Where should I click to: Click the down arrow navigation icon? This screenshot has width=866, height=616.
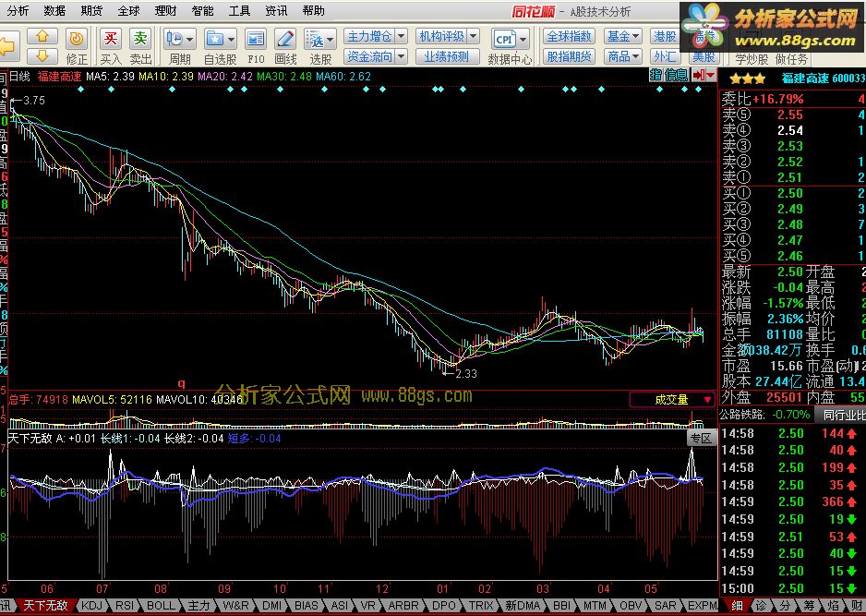point(42,55)
